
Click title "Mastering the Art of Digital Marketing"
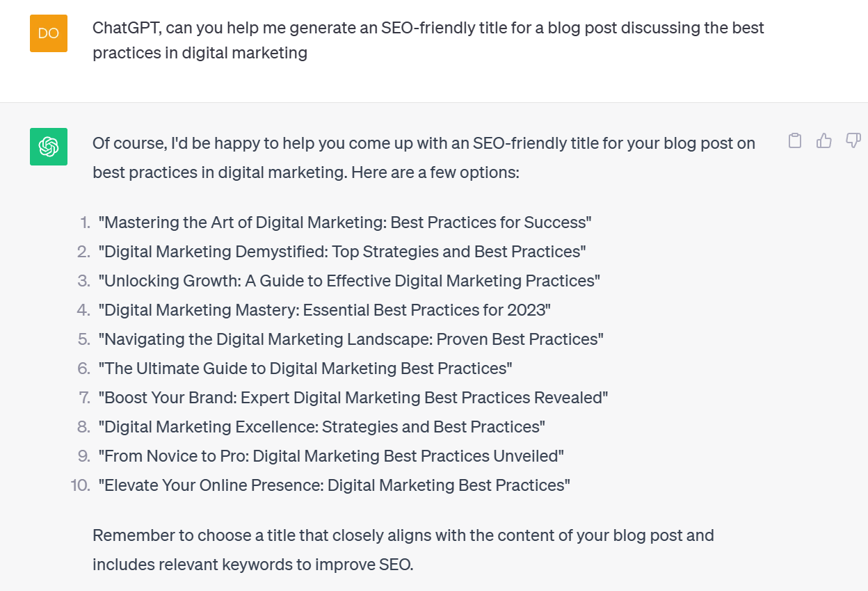pos(345,222)
